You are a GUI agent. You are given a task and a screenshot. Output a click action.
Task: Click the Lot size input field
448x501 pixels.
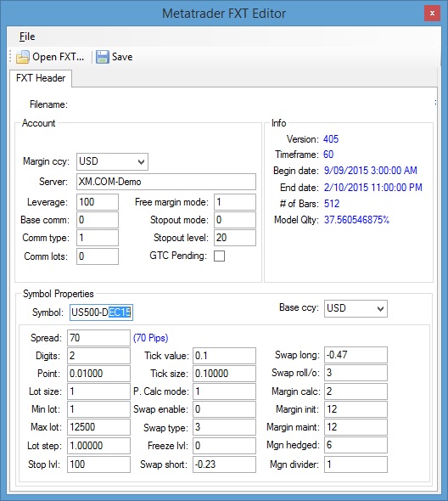pos(98,391)
